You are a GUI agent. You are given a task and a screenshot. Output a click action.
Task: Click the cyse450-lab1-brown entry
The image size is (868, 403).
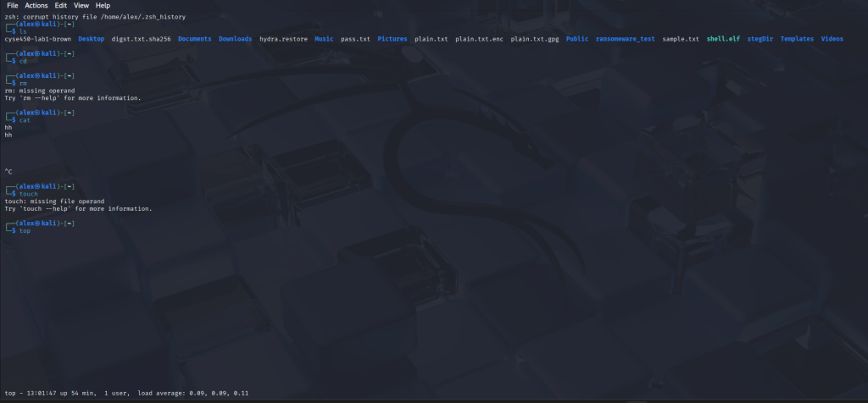[x=37, y=39]
